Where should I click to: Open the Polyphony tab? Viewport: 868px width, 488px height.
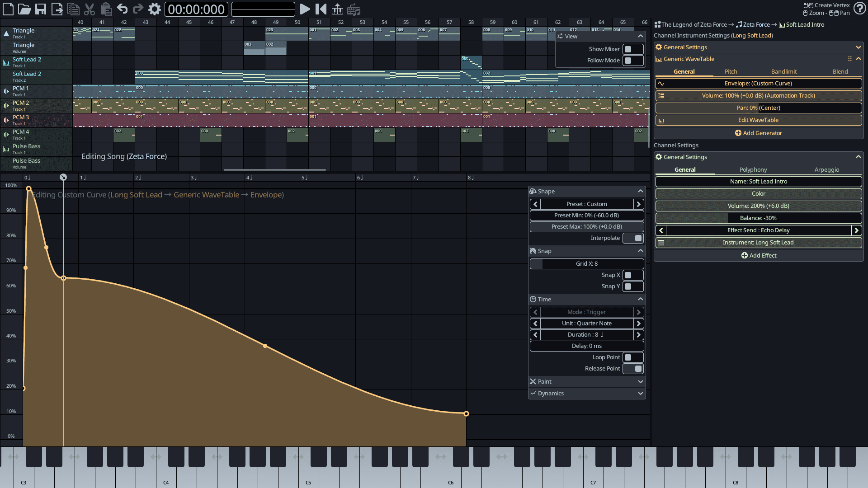(x=753, y=169)
